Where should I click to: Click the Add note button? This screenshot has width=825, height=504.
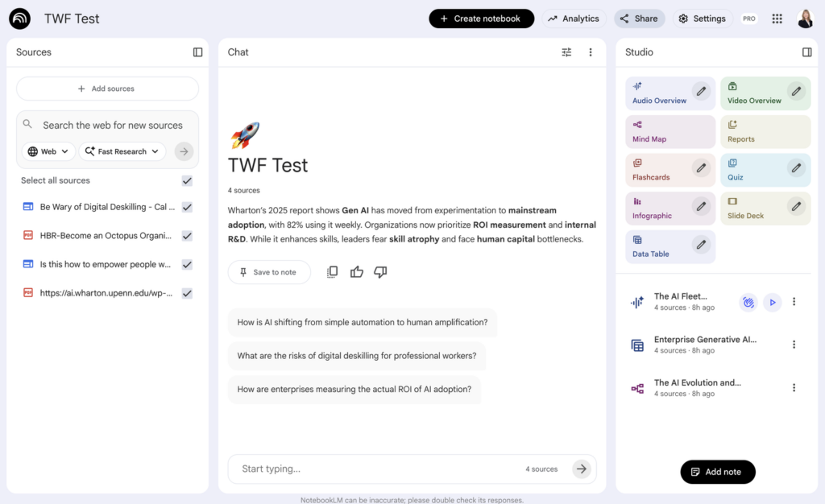pos(717,472)
